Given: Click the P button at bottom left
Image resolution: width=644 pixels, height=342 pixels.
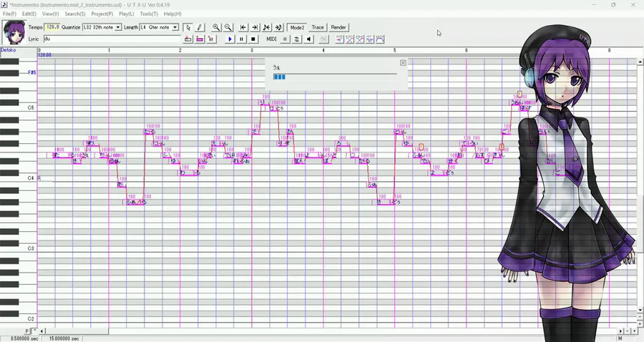Looking at the screenshot, I should tap(27, 331).
